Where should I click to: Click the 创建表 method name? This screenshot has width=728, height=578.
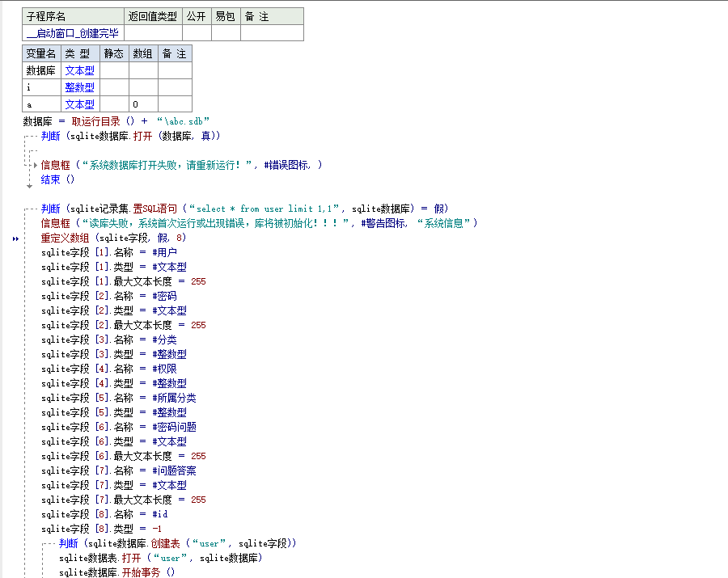165,544
